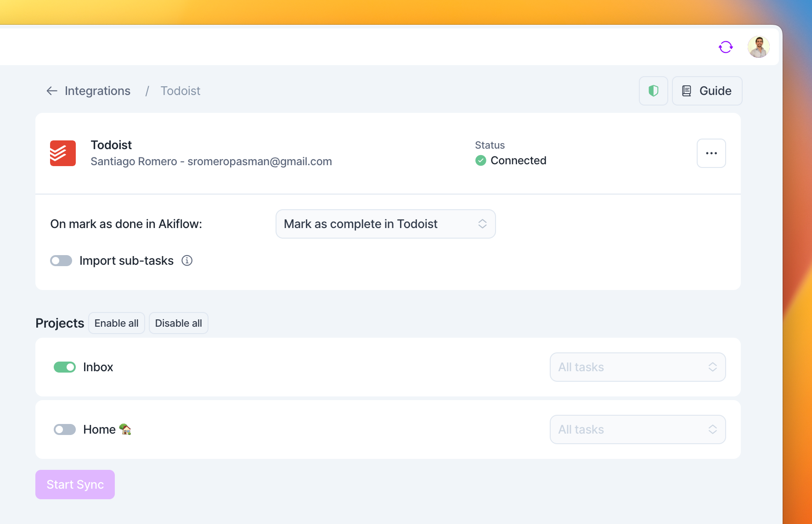Click the Todoist breadcrumb text
812x524 pixels.
pos(180,91)
